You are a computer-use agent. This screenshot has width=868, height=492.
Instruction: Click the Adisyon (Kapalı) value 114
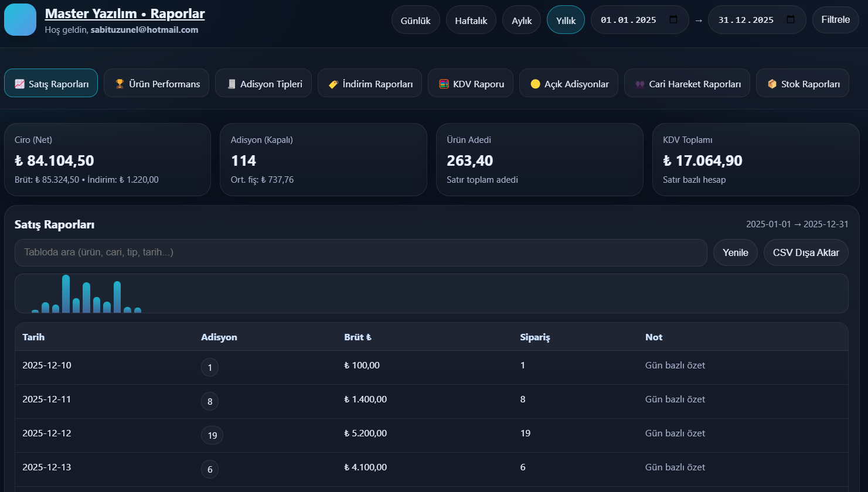pos(243,160)
